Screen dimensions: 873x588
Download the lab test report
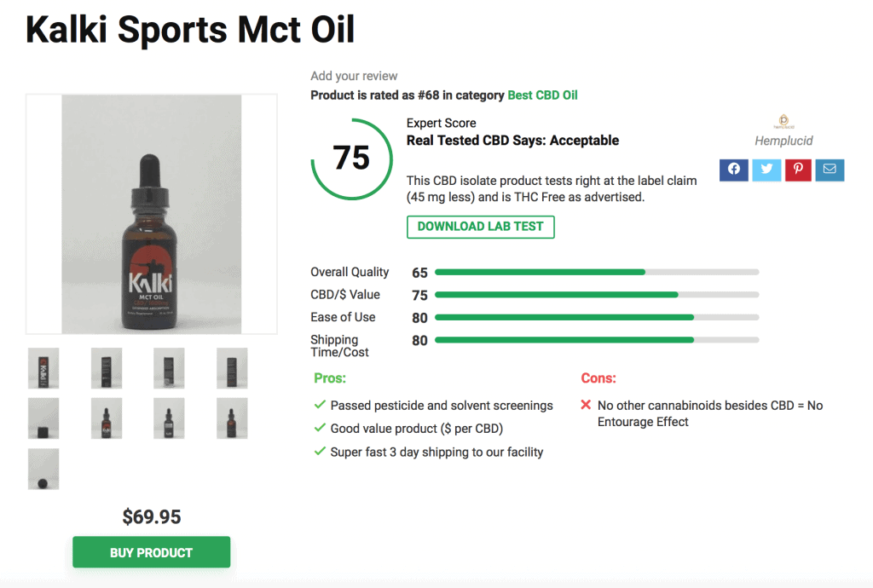(x=480, y=227)
